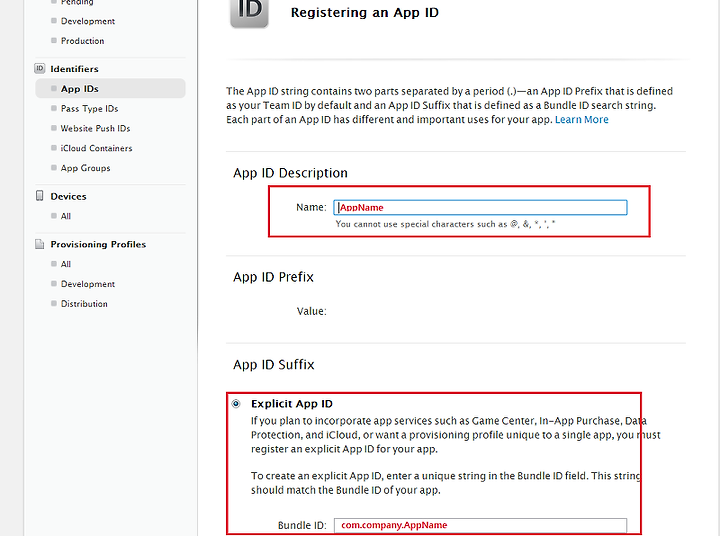This screenshot has height=536, width=720.
Task: Open Website Push IDs in the sidebar
Action: coord(96,128)
